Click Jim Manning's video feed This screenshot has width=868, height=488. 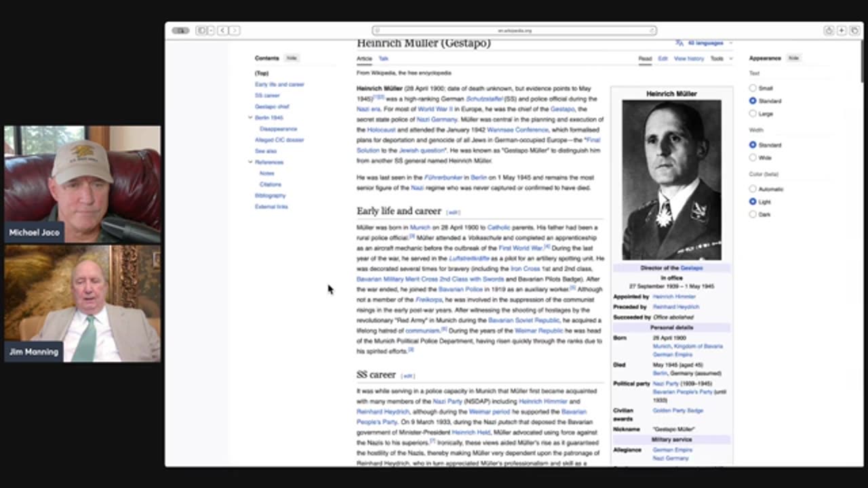83,304
